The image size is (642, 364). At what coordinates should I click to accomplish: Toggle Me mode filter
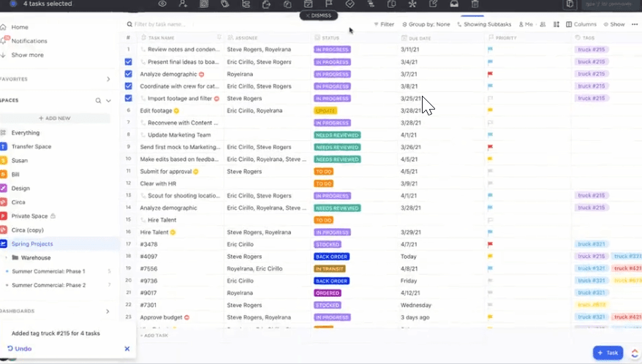(x=526, y=24)
